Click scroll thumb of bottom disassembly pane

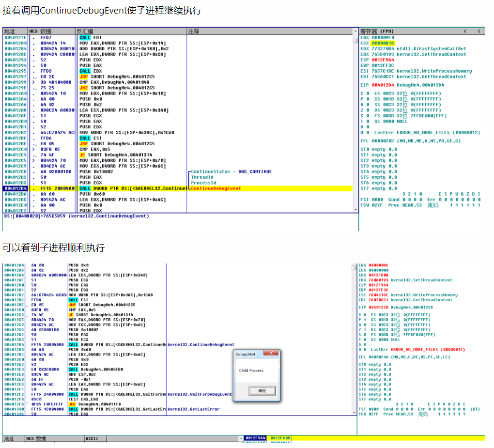click(x=354, y=267)
